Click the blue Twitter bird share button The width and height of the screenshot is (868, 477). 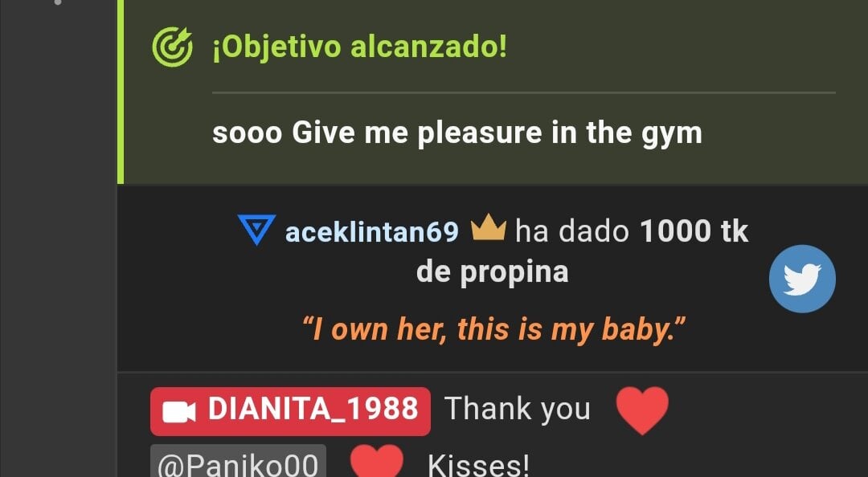coord(802,279)
